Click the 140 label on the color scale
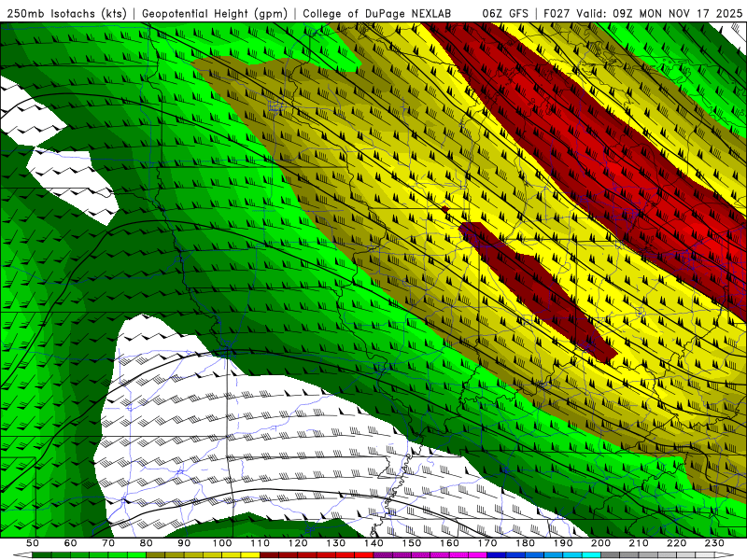Screen dimensions: 747x560 tap(374, 543)
